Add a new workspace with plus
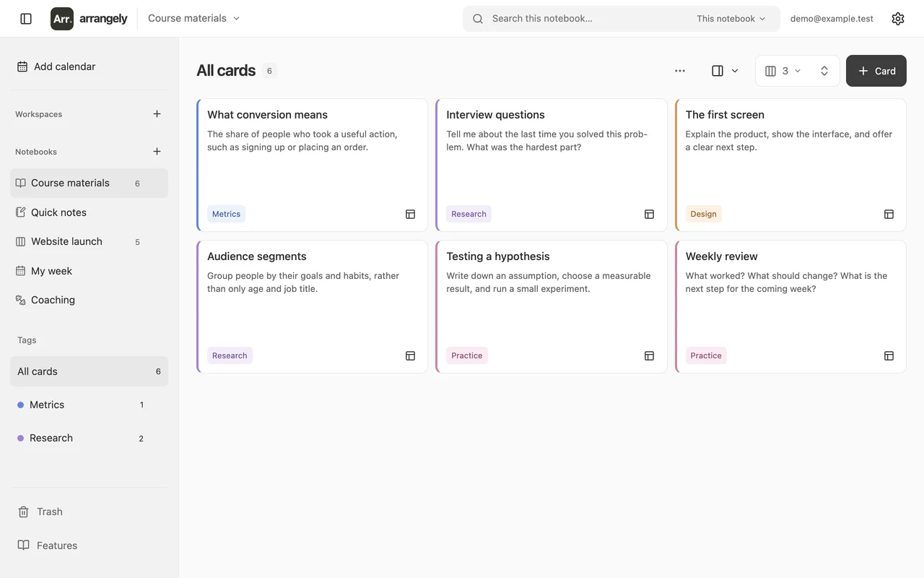The image size is (924, 578). [157, 114]
